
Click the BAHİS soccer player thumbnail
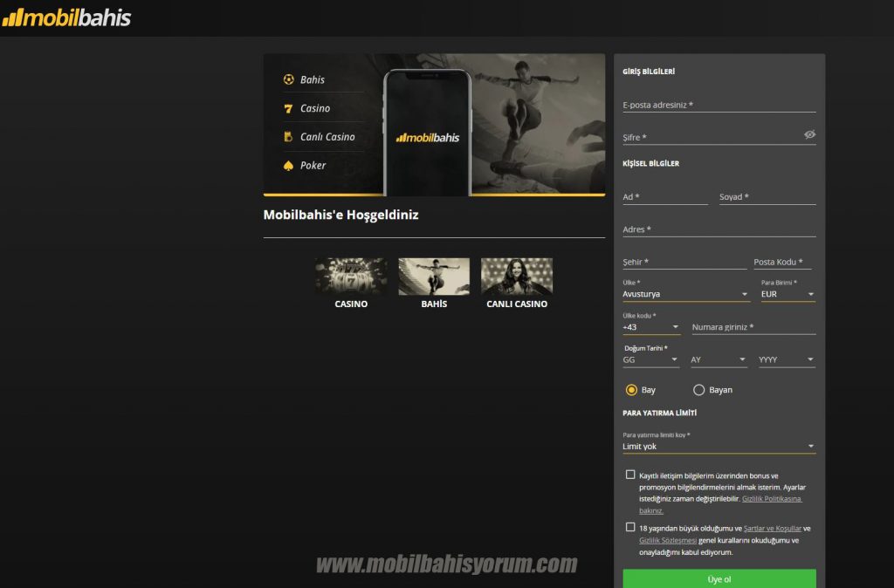434,277
